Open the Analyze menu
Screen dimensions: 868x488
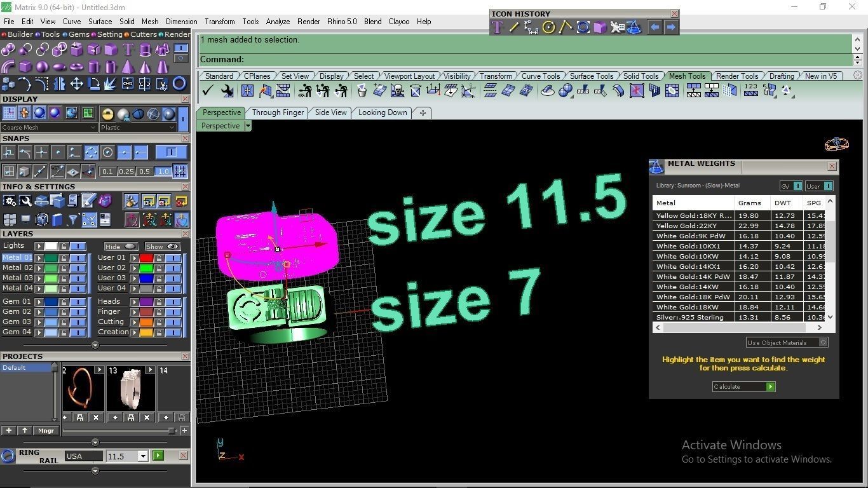(x=278, y=22)
